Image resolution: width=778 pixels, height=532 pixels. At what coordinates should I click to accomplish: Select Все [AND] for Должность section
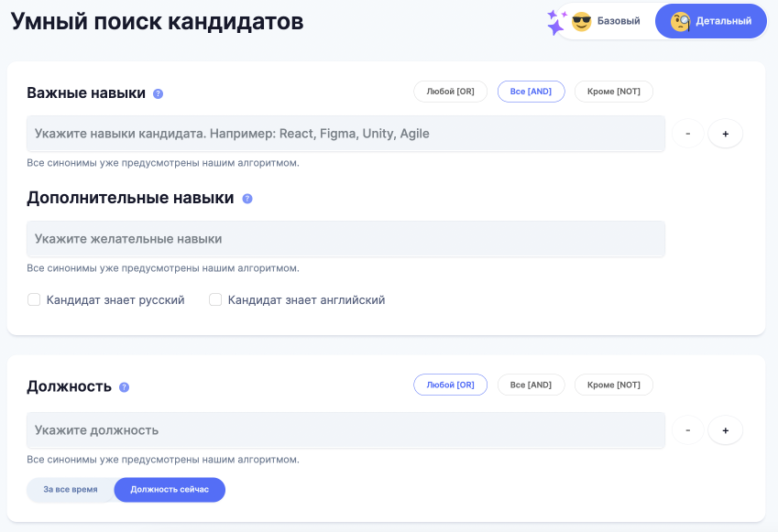pyautogui.click(x=531, y=385)
